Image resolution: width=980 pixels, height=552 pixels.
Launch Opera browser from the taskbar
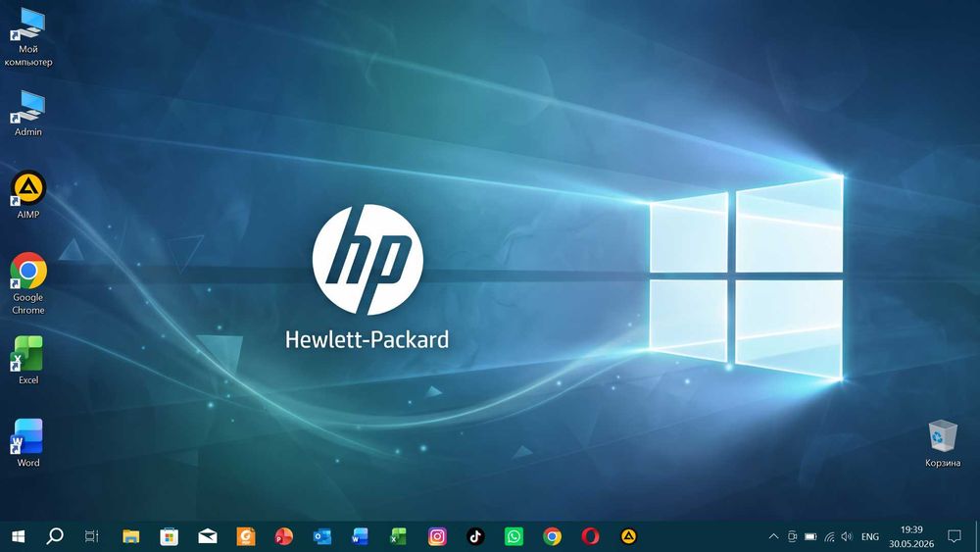coord(590,536)
